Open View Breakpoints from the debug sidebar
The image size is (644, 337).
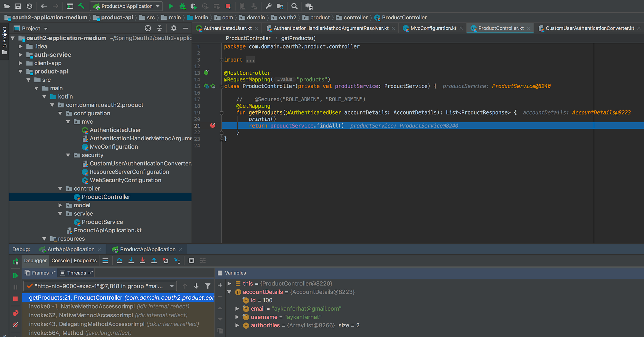point(15,313)
